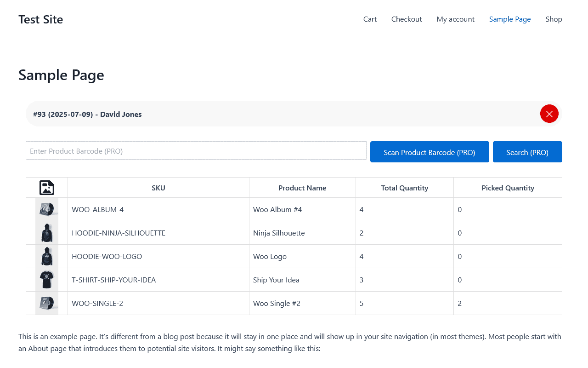Click the WOO-SINGLE-2 SKU cell
The width and height of the screenshot is (588, 368).
coord(97,303)
